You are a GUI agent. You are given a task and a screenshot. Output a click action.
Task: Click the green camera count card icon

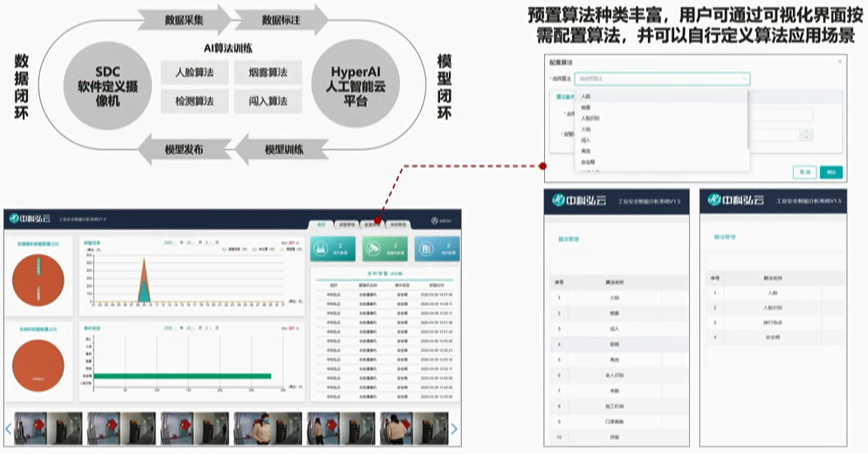coord(375,249)
